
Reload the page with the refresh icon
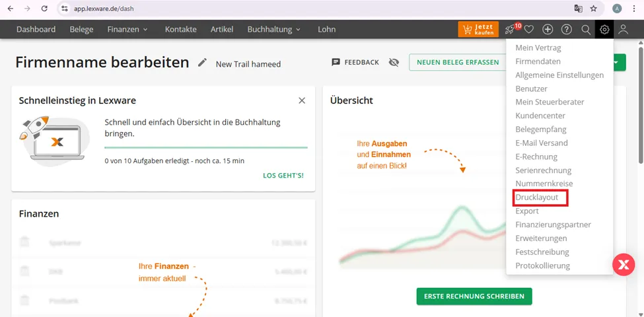(44, 9)
